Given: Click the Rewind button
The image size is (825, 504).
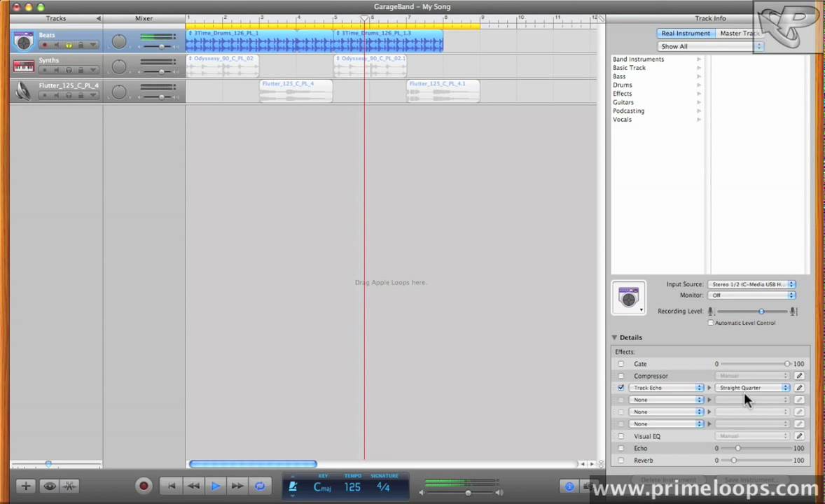Looking at the screenshot, I should [193, 486].
